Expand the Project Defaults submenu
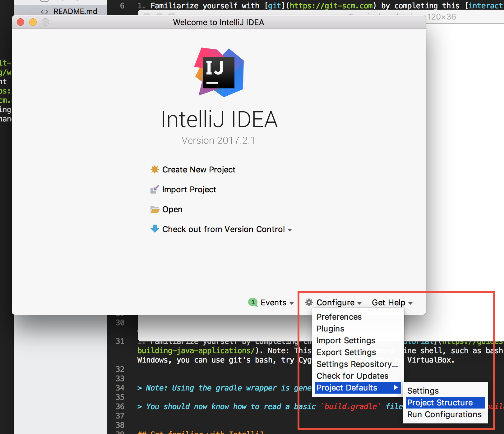 (x=358, y=388)
